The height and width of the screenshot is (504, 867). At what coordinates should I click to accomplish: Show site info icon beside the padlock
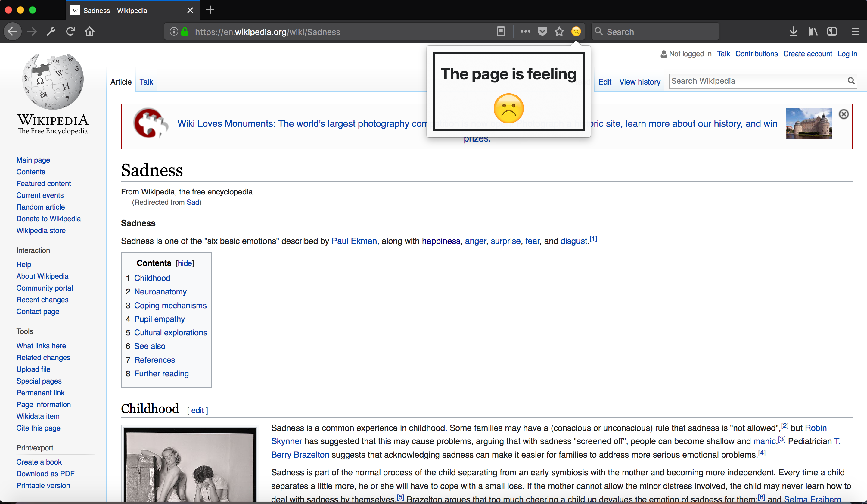pyautogui.click(x=174, y=32)
